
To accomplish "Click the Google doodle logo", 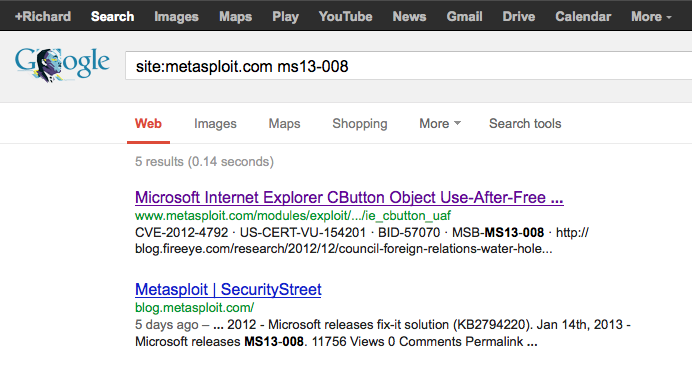I will click(x=62, y=65).
